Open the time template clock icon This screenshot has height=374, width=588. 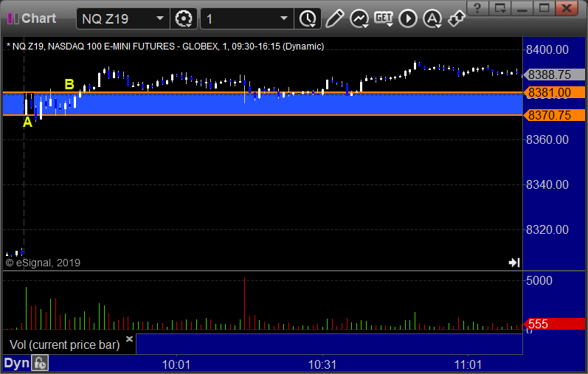[308, 18]
